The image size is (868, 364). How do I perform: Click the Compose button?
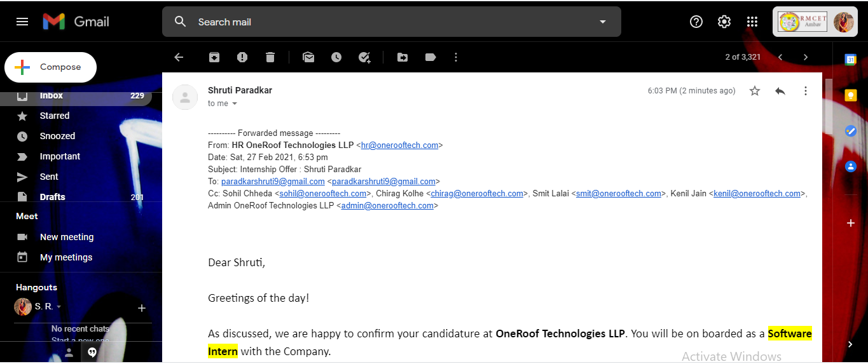51,67
